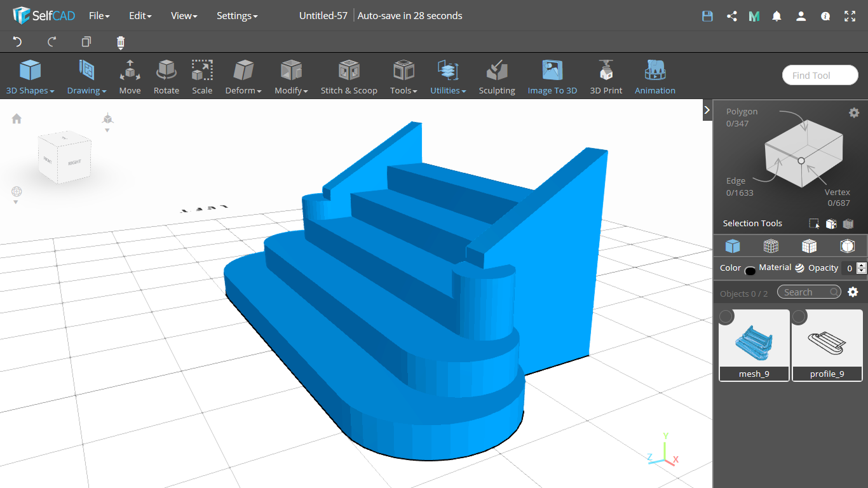
Task: Save the project with the disk icon
Action: [707, 17]
